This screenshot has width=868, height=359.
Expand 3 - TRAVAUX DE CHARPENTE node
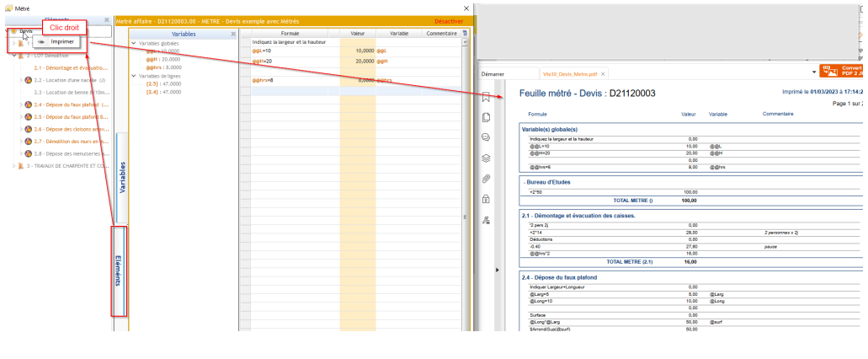point(13,166)
